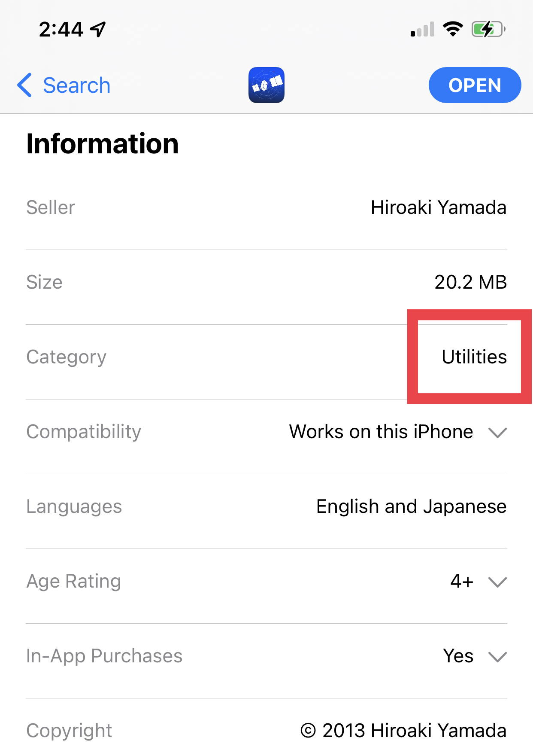Go back to Search
The height and width of the screenshot is (756, 533).
click(x=76, y=85)
